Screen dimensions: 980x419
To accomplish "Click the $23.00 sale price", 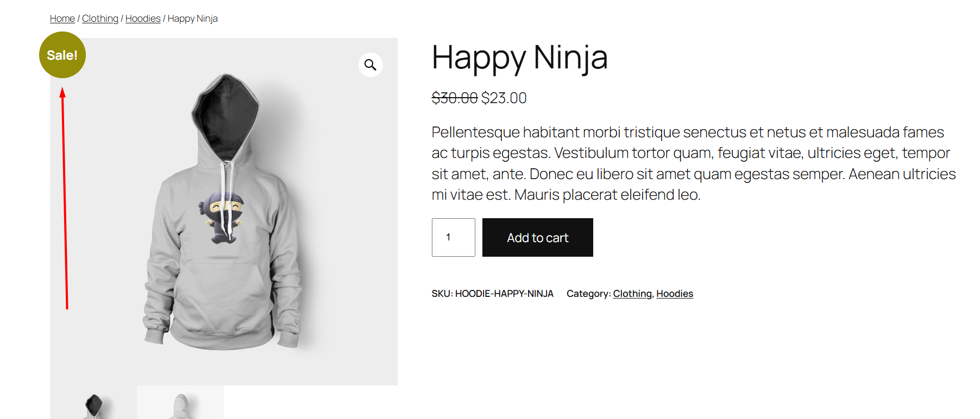I will tap(504, 98).
